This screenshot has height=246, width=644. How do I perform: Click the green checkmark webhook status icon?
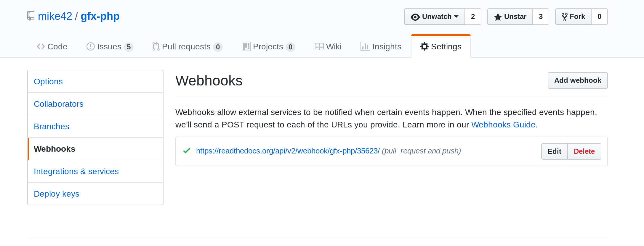[x=187, y=151]
